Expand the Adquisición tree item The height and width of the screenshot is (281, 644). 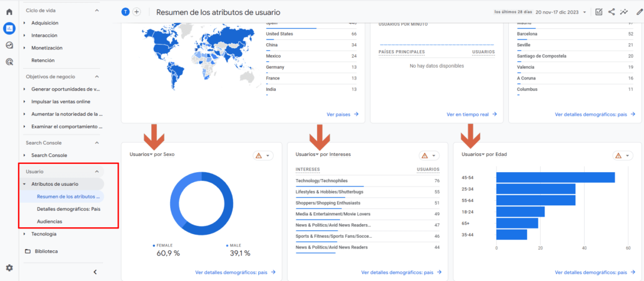24,23
